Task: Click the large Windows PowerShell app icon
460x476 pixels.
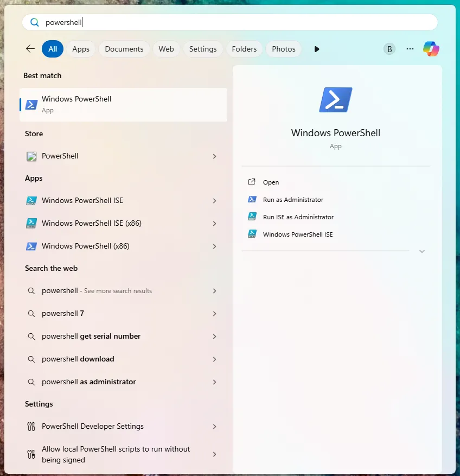Action: pyautogui.click(x=336, y=100)
